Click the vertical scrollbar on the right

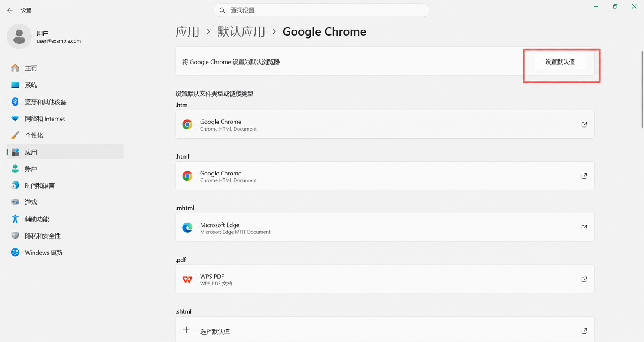click(642, 90)
